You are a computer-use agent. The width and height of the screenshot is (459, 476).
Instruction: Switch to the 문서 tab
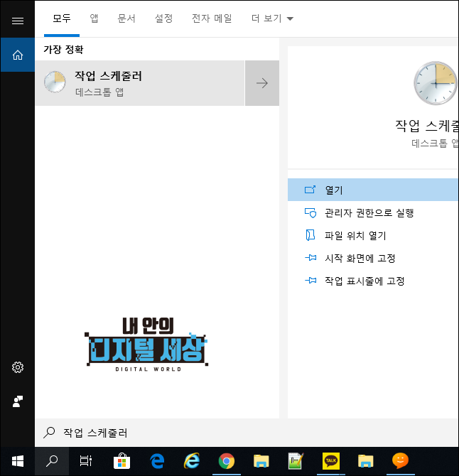126,18
